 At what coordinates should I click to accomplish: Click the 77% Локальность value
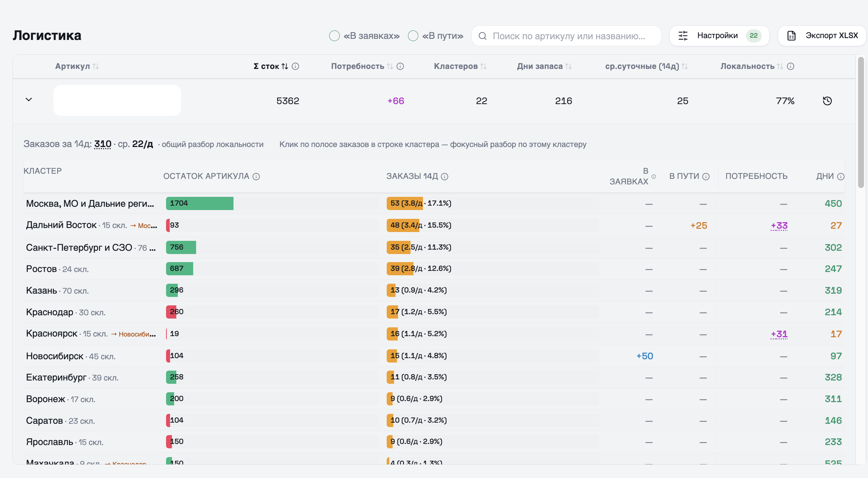pos(785,101)
